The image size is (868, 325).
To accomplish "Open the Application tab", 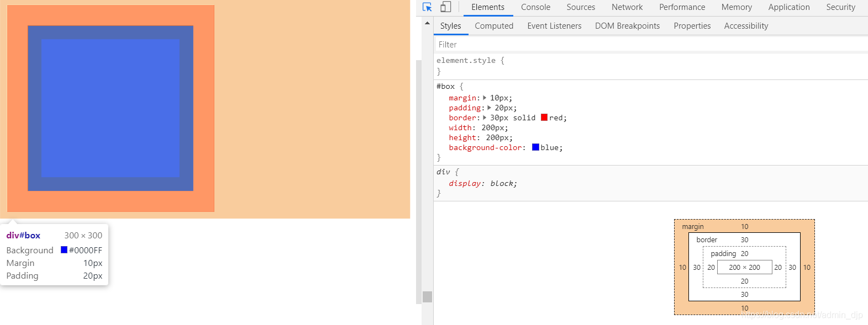I will point(789,7).
